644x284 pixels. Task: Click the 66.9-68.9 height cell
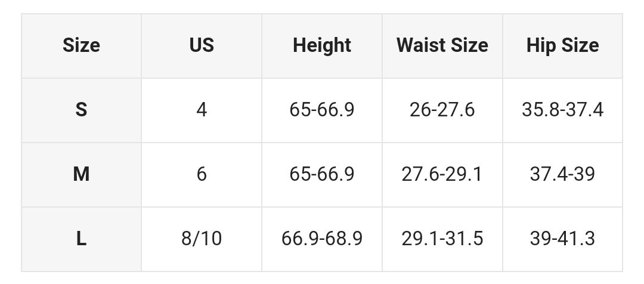click(x=322, y=239)
